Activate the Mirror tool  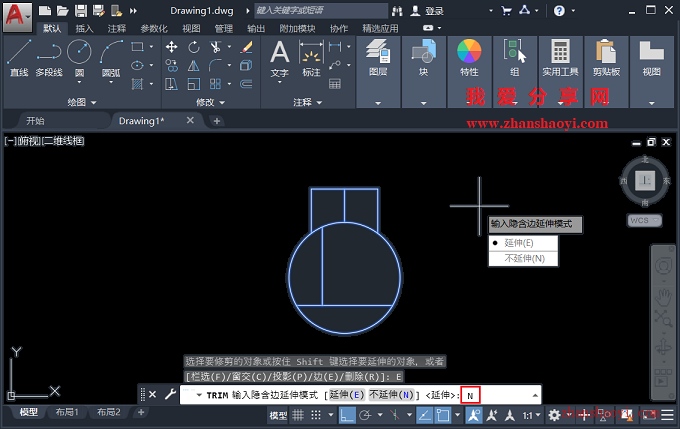pyautogui.click(x=194, y=65)
